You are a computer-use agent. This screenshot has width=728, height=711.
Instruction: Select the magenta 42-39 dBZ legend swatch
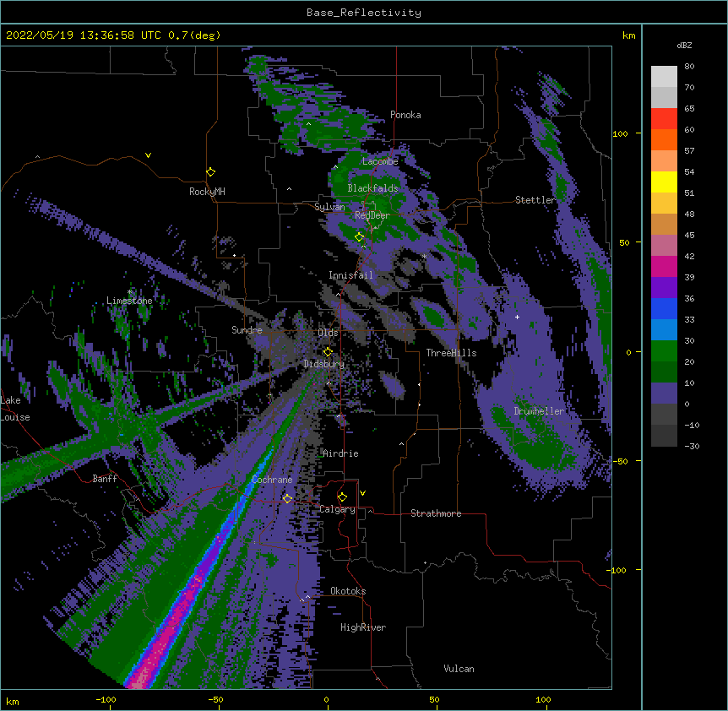coord(664,267)
